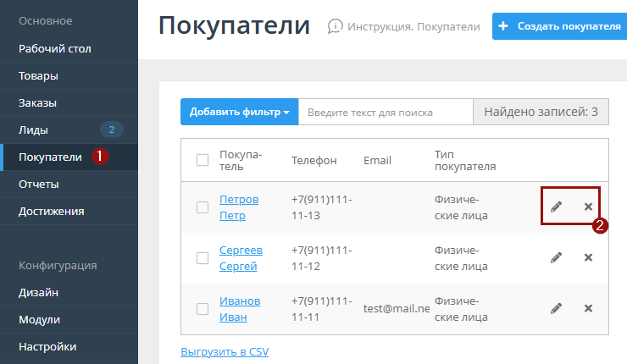The height and width of the screenshot is (364, 627).
Task: Toggle the select-all checkbox in table header
Action: (x=203, y=160)
